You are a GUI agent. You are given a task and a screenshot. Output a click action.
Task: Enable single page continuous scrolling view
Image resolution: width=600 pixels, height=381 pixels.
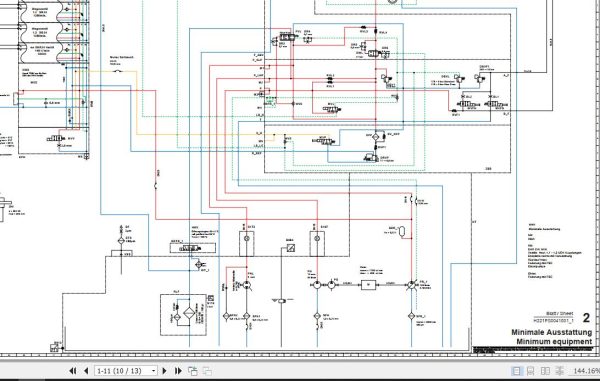531,371
